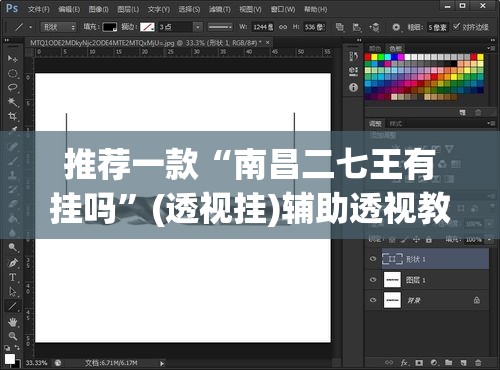Create a new layer

click(x=463, y=363)
